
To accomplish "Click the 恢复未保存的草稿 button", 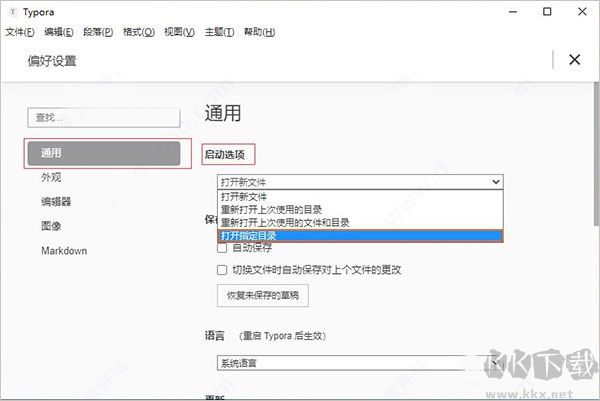I will click(262, 295).
